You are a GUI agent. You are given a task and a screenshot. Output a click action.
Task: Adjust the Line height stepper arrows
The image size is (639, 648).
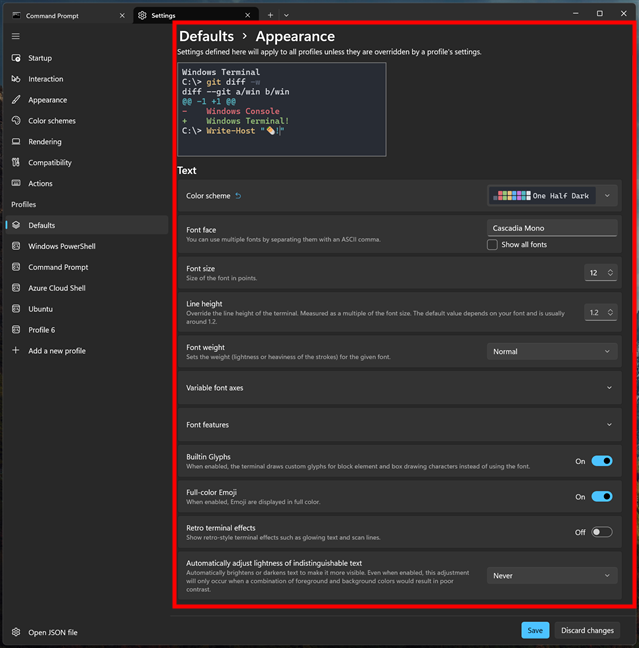pyautogui.click(x=610, y=312)
